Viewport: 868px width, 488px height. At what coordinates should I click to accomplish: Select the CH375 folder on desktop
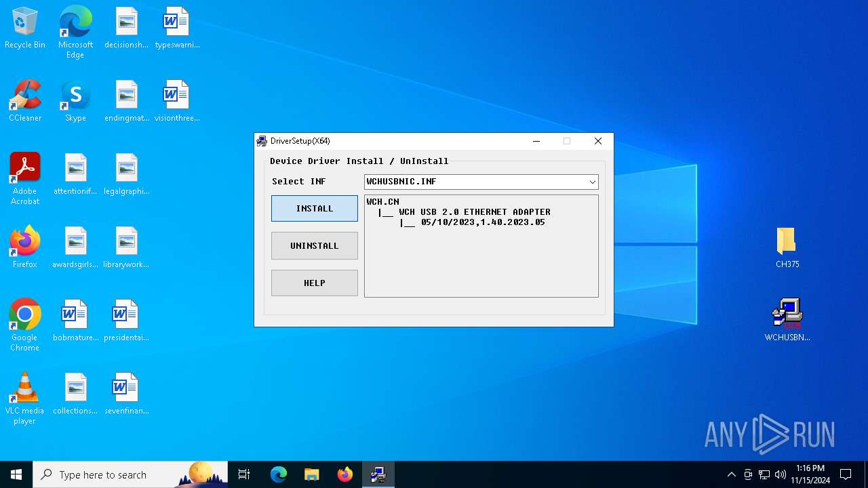pos(787,247)
